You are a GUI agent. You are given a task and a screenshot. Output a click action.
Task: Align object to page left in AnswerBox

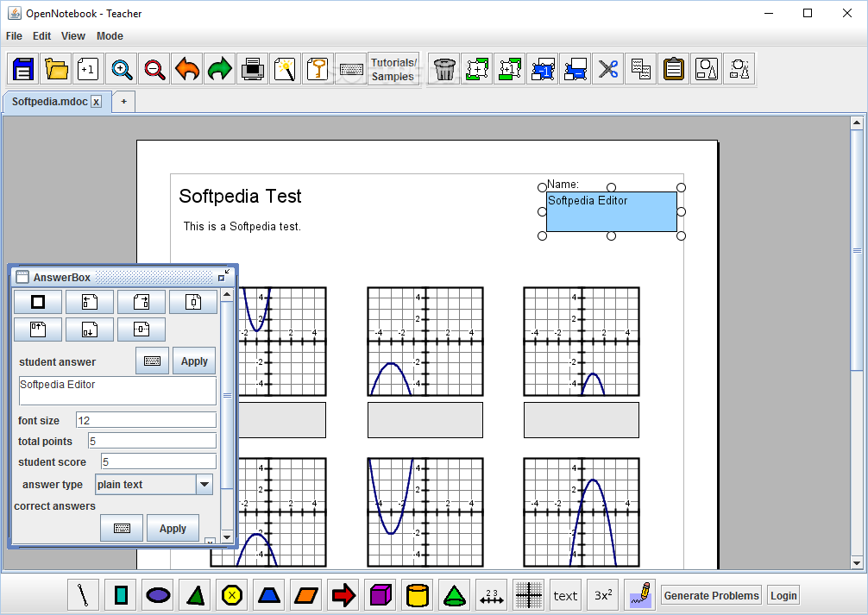(90, 302)
